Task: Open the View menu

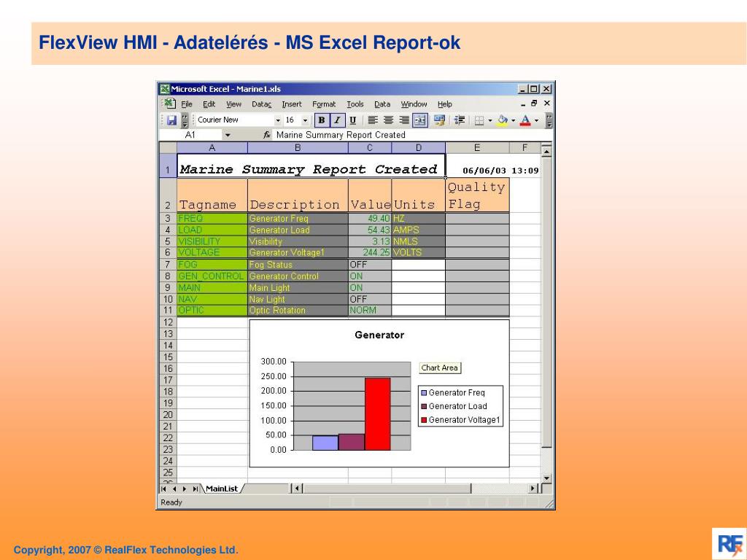Action: point(233,104)
